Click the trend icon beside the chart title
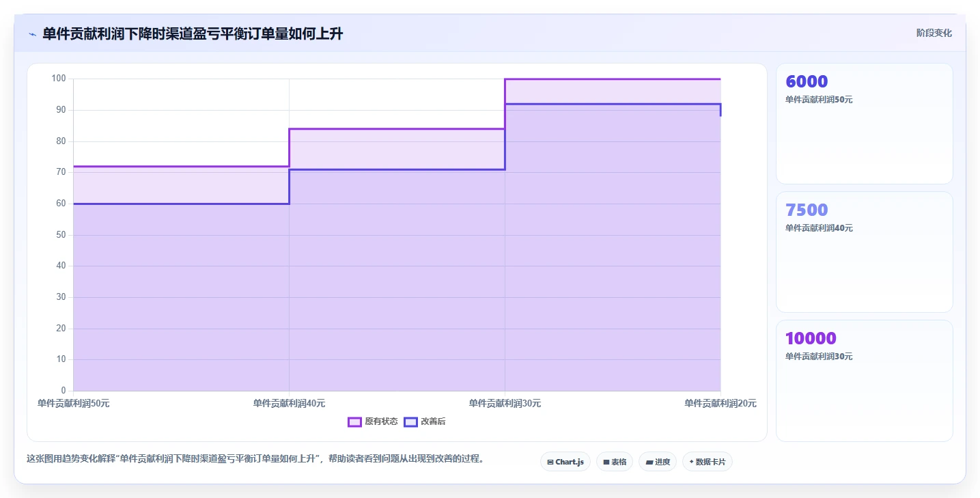Image resolution: width=980 pixels, height=498 pixels. pyautogui.click(x=32, y=34)
